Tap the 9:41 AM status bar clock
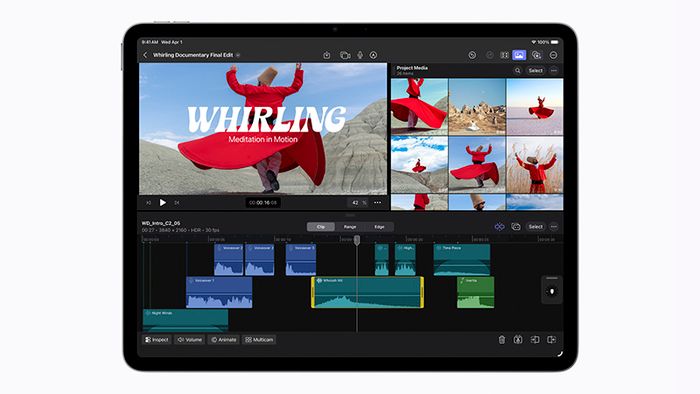The height and width of the screenshot is (394, 700). (150, 42)
